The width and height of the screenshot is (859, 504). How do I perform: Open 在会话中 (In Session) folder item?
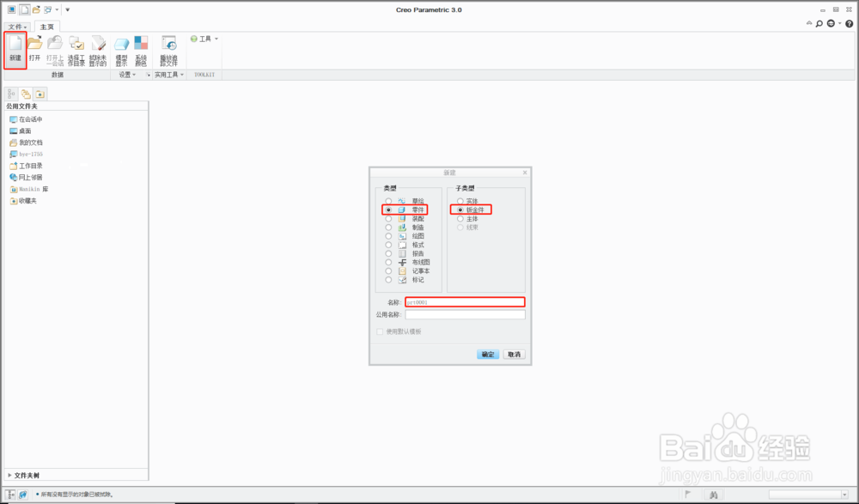coord(26,119)
